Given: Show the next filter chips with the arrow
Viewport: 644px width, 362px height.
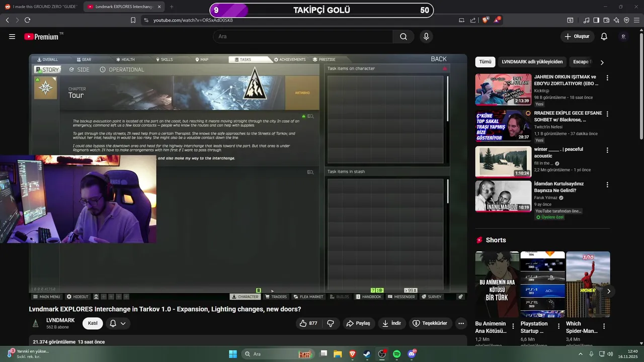Looking at the screenshot, I should (602, 62).
